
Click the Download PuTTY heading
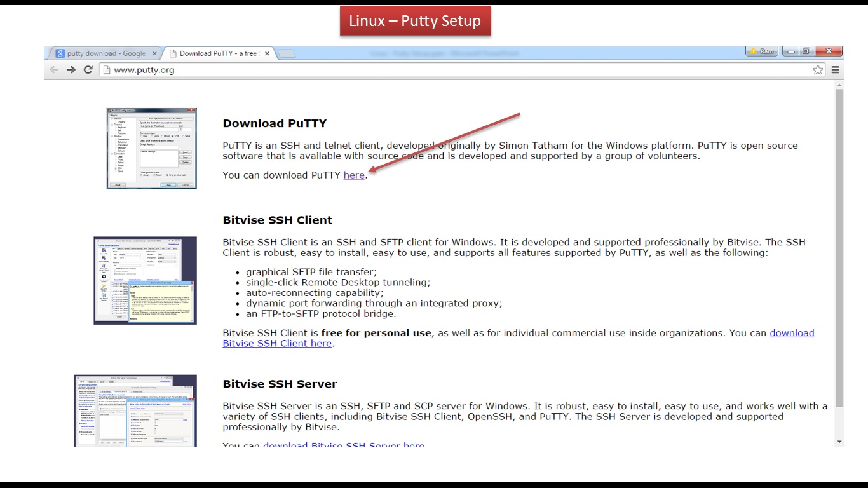point(275,123)
